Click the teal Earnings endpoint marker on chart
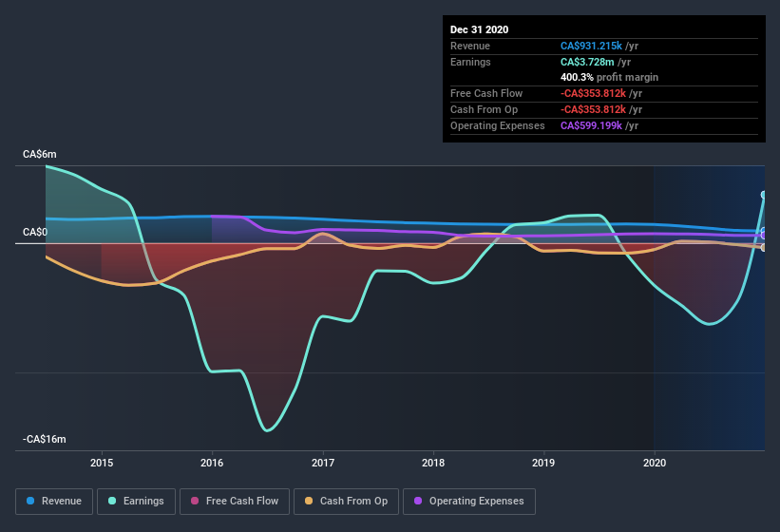The height and width of the screenshot is (532, 780). [764, 196]
